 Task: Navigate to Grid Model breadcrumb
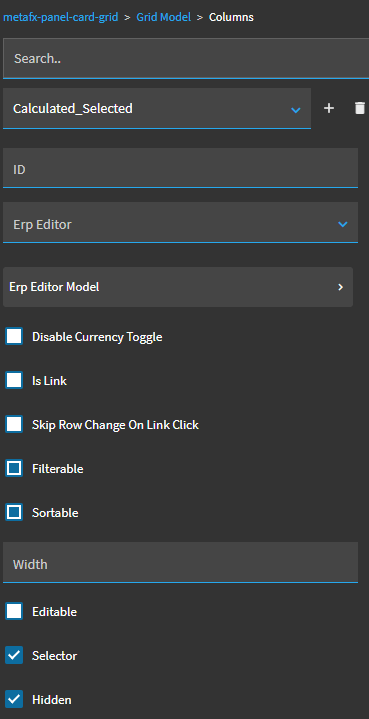[164, 17]
